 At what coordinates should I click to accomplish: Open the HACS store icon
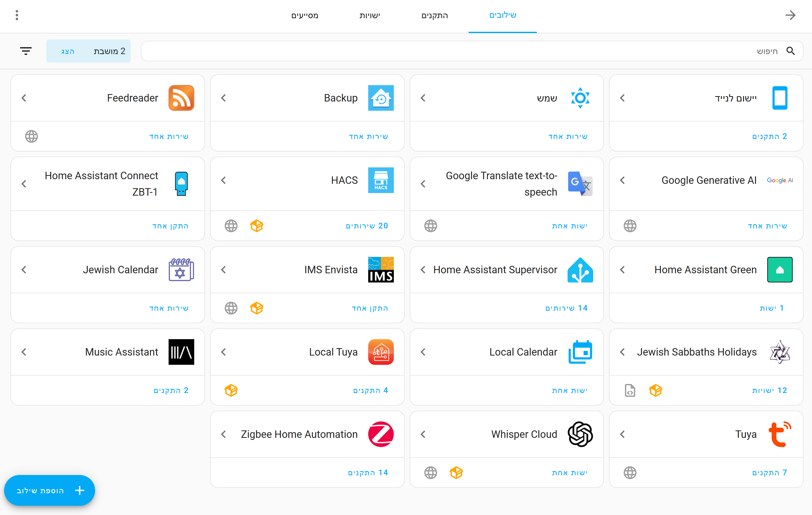pos(381,180)
